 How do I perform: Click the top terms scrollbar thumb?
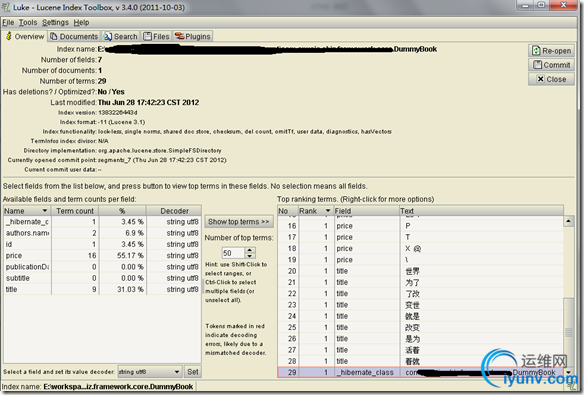click(x=568, y=332)
